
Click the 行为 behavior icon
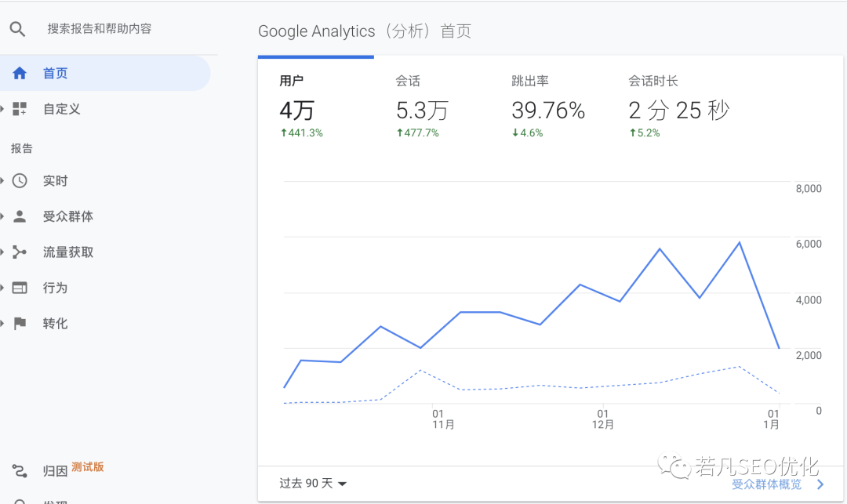20,288
